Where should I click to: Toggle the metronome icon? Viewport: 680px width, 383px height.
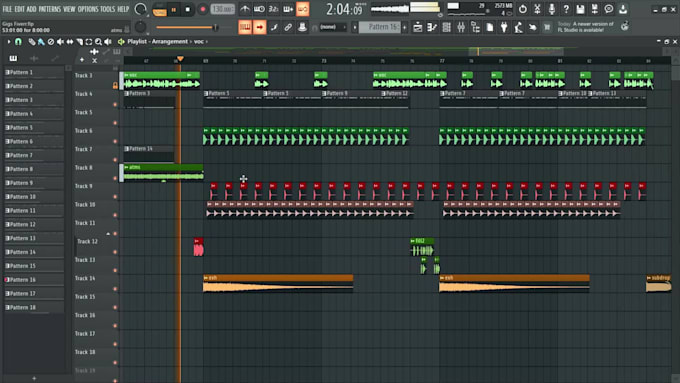245,9
